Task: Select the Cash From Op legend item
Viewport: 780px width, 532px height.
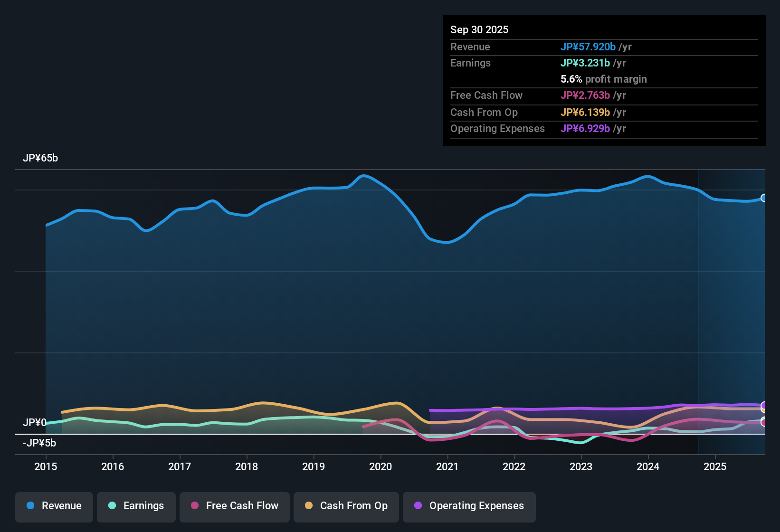Action: 346,506
